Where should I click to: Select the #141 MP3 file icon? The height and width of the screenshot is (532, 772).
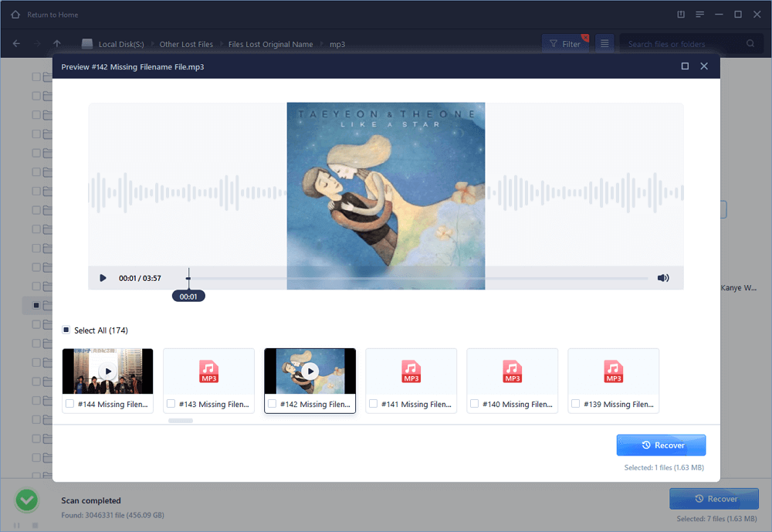point(411,371)
